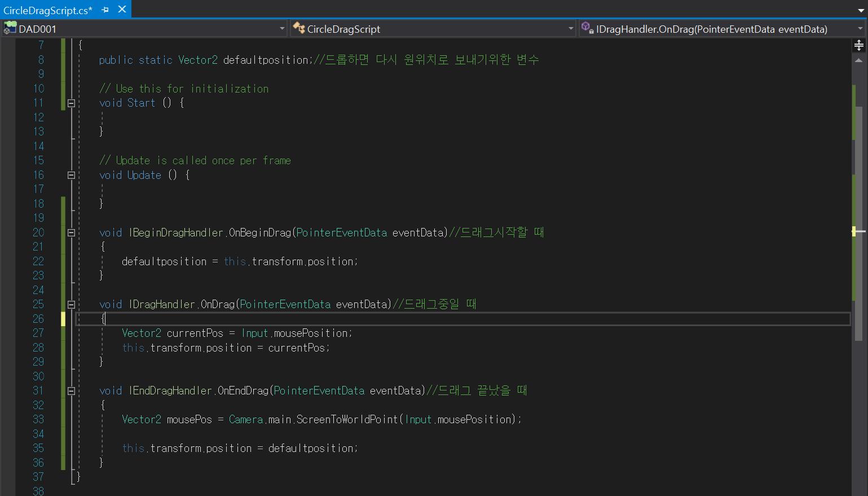Screen dimensions: 868x496
Task: Open the CircleDragScript class dropdown
Action: point(571,29)
